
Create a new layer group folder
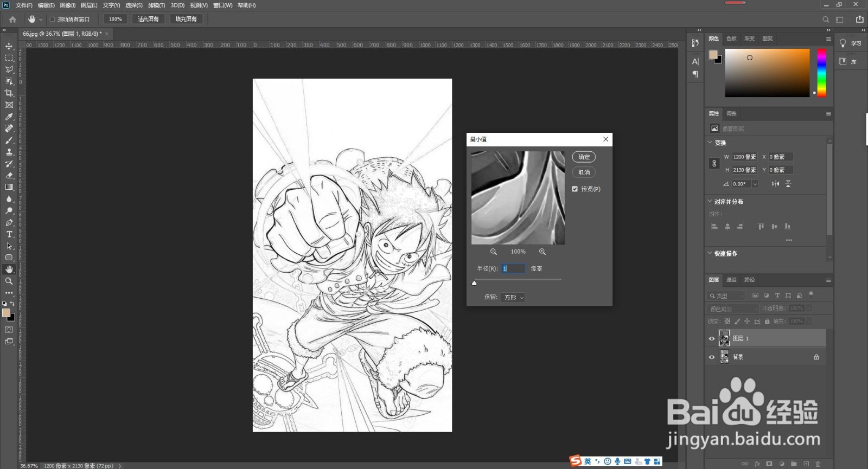point(794,464)
